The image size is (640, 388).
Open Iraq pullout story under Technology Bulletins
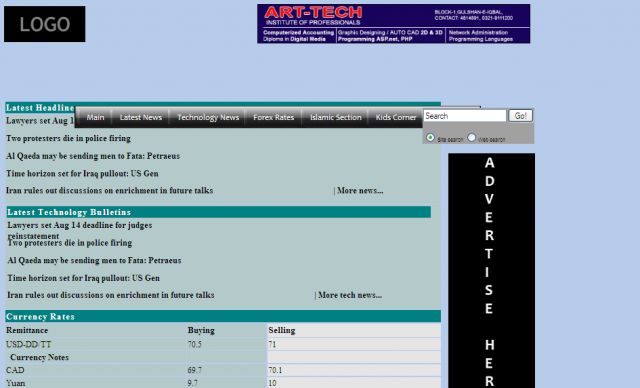[x=84, y=278]
